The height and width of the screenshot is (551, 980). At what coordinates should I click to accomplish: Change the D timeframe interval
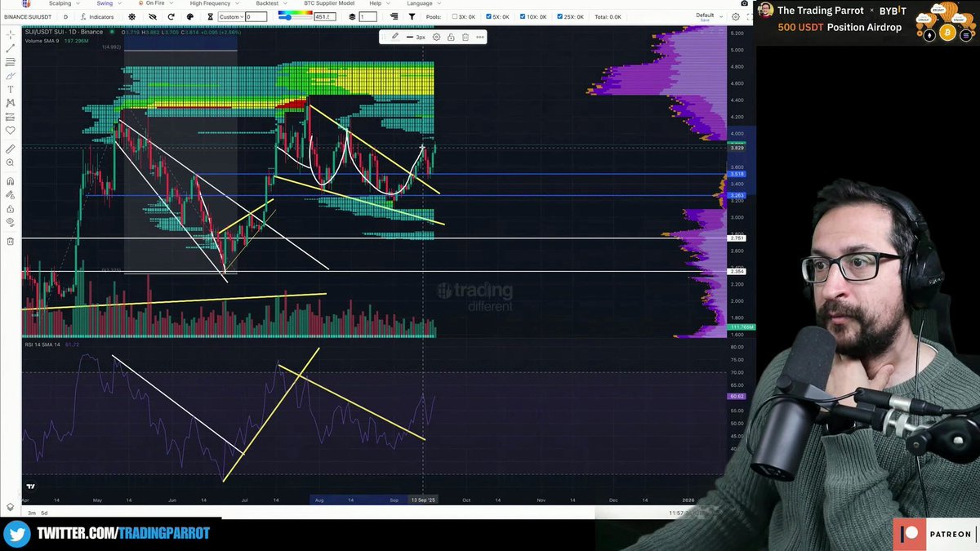65,16
